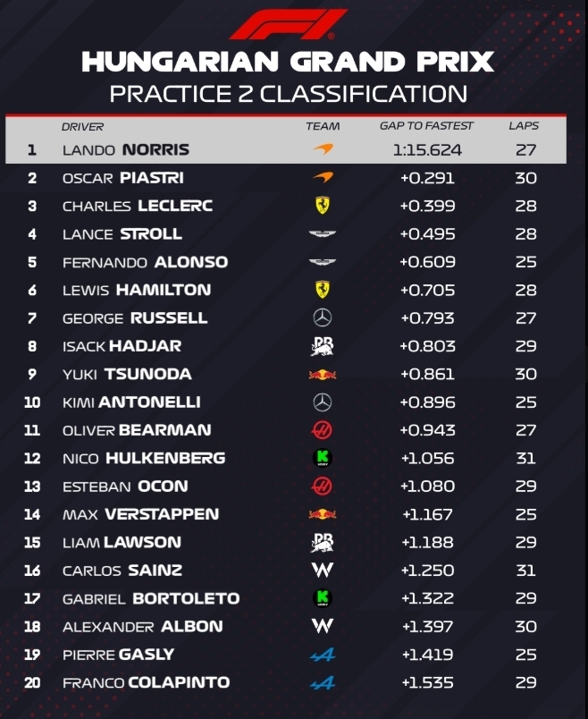Click the Aston Martin logo beside Lance Stroll
This screenshot has height=719, width=588.
point(323,234)
